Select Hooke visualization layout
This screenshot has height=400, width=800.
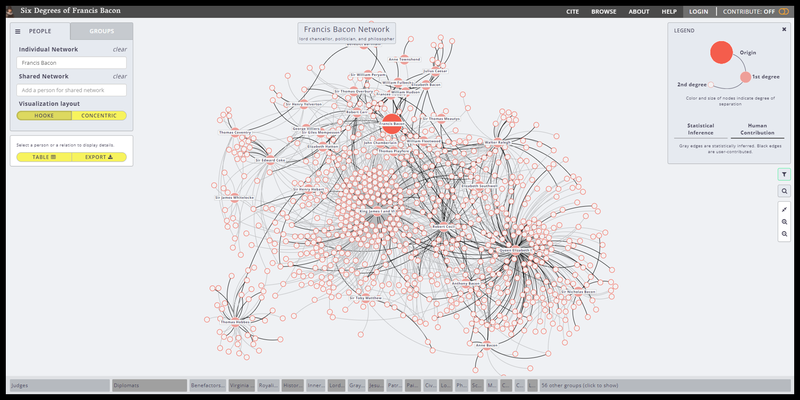tap(44, 115)
